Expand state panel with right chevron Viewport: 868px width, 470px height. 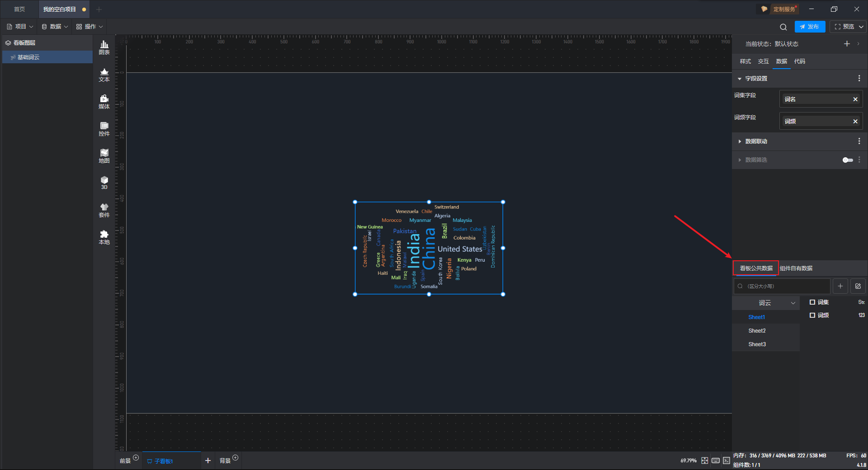tap(859, 44)
